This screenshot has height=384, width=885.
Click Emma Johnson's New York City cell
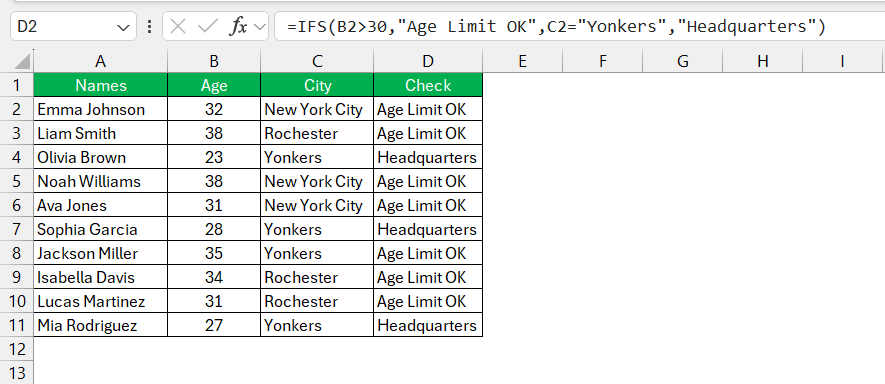[x=317, y=109]
